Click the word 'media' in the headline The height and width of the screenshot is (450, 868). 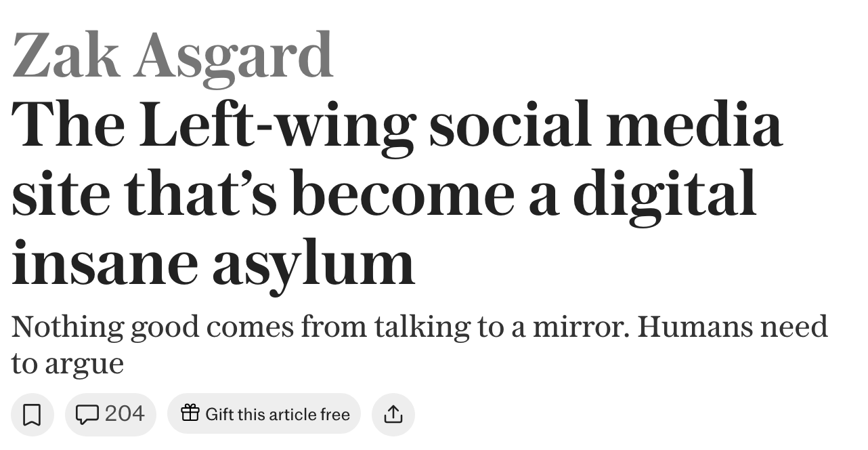694,126
